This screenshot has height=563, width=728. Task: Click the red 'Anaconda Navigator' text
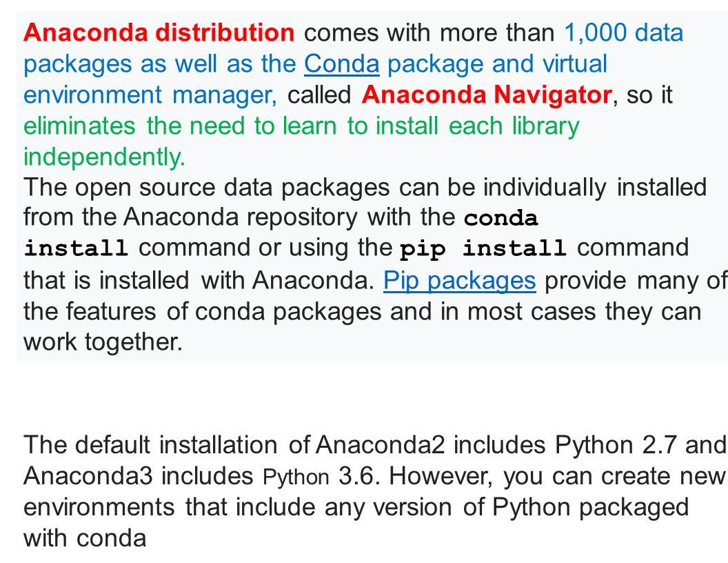pos(487,95)
